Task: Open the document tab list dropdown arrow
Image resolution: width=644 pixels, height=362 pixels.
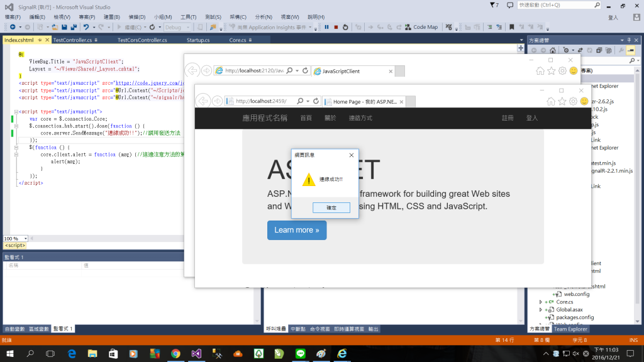Action: [521, 40]
